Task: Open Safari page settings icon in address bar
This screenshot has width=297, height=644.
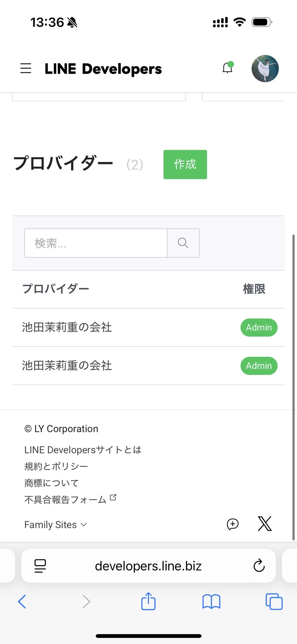Action: (40, 566)
